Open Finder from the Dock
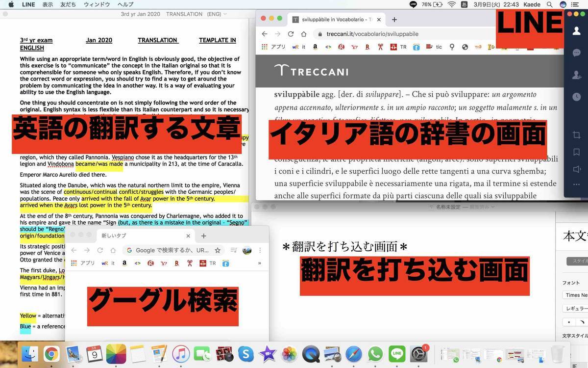The image size is (588, 368). coord(30,354)
